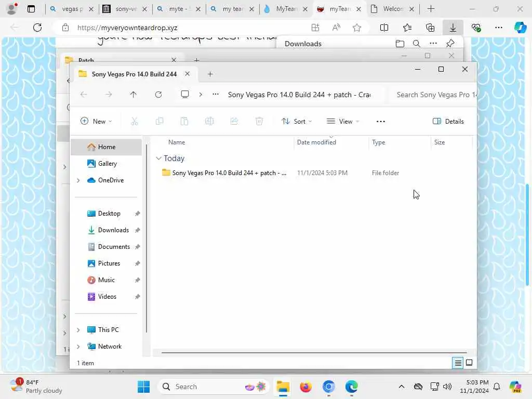Expand the Network tree node
The width and height of the screenshot is (532, 399).
(78, 347)
